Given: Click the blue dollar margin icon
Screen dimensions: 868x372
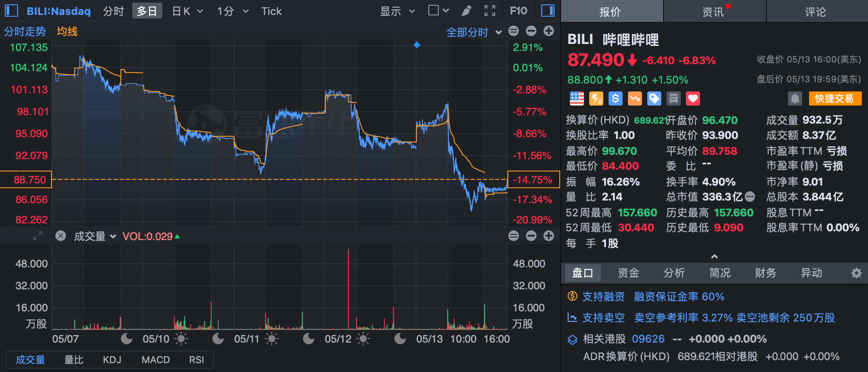Looking at the screenshot, I should (x=616, y=98).
